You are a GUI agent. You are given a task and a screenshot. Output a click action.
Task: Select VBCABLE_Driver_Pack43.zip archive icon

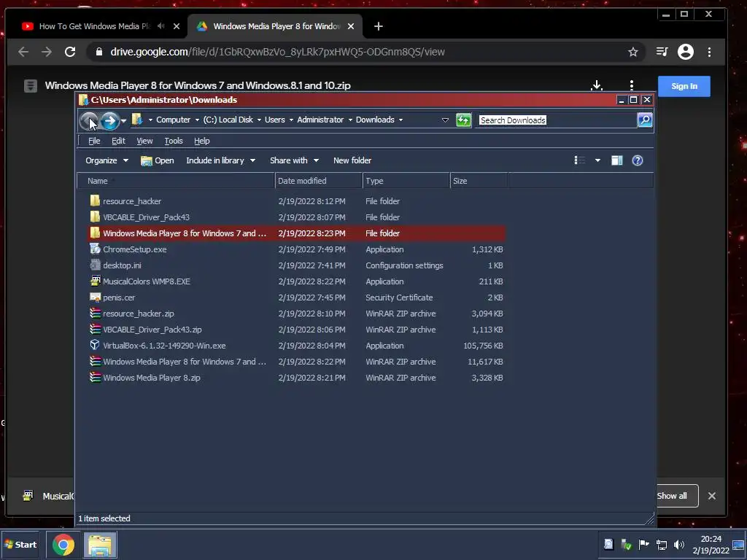pyautogui.click(x=95, y=329)
